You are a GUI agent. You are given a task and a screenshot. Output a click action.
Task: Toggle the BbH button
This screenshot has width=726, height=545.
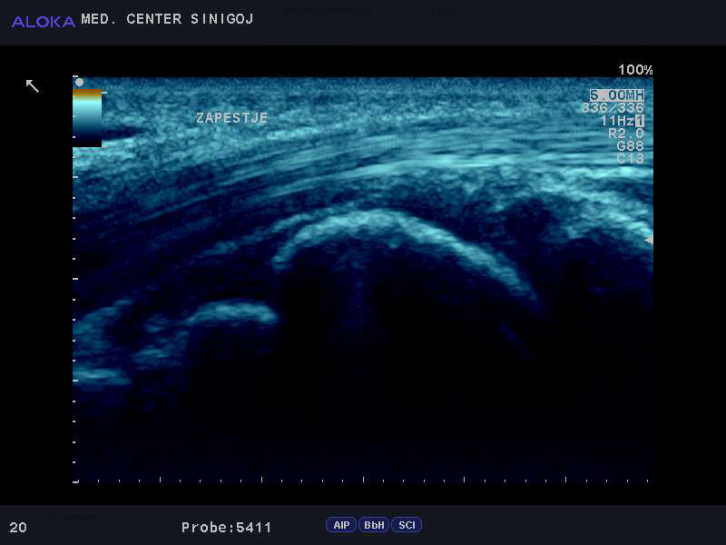pos(374,525)
